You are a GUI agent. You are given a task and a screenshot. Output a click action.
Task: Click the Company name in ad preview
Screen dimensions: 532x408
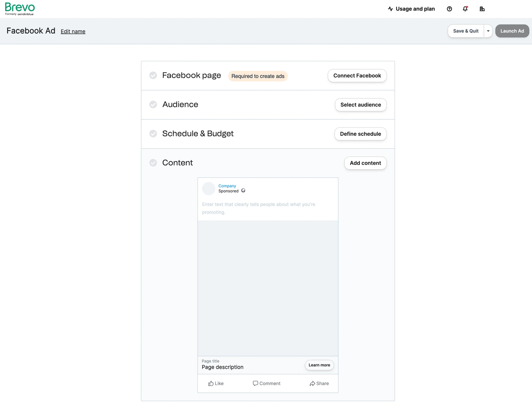(x=227, y=186)
